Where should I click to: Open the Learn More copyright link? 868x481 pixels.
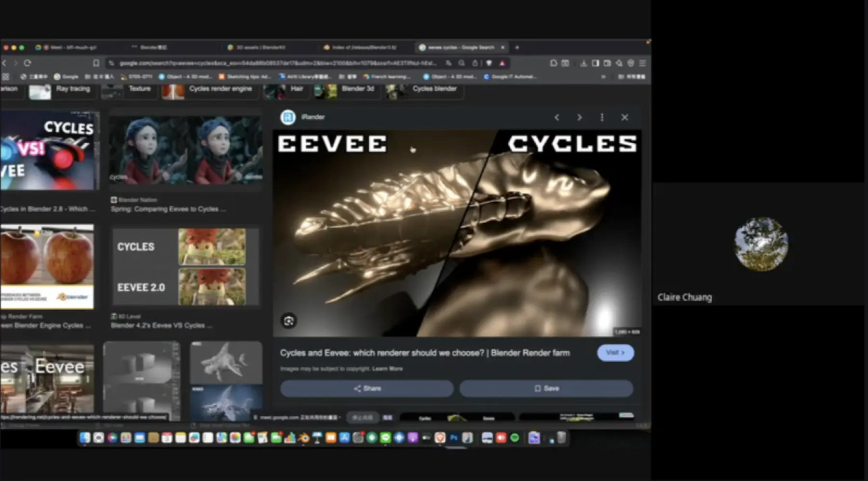point(387,369)
